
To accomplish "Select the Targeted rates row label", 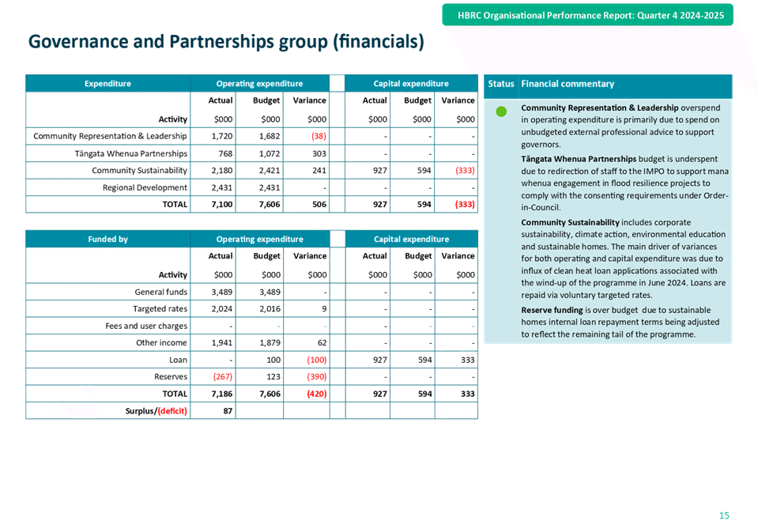I will (160, 309).
